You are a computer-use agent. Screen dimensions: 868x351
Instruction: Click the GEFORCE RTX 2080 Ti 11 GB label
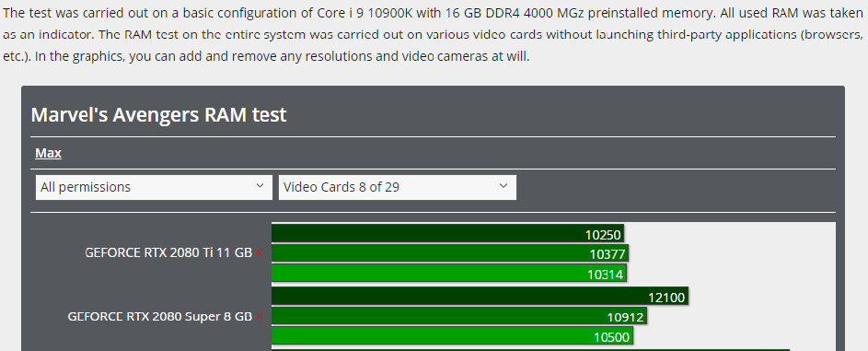[168, 253]
